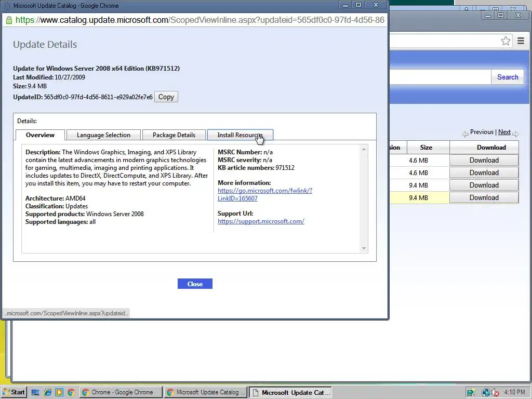Click the highlighted 9.4 MB size cell
Screen dimensions: 532x399
tap(418, 198)
